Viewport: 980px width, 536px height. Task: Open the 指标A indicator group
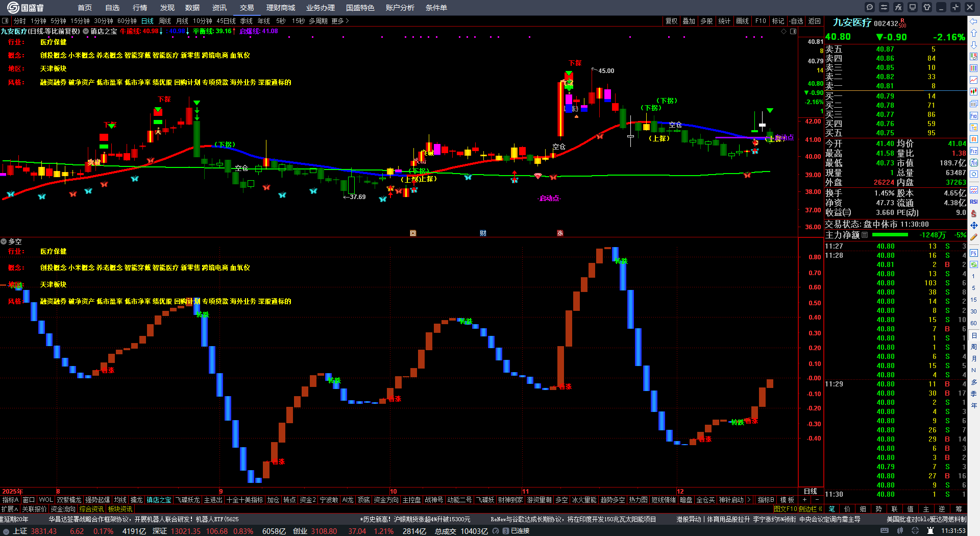tap(10, 500)
